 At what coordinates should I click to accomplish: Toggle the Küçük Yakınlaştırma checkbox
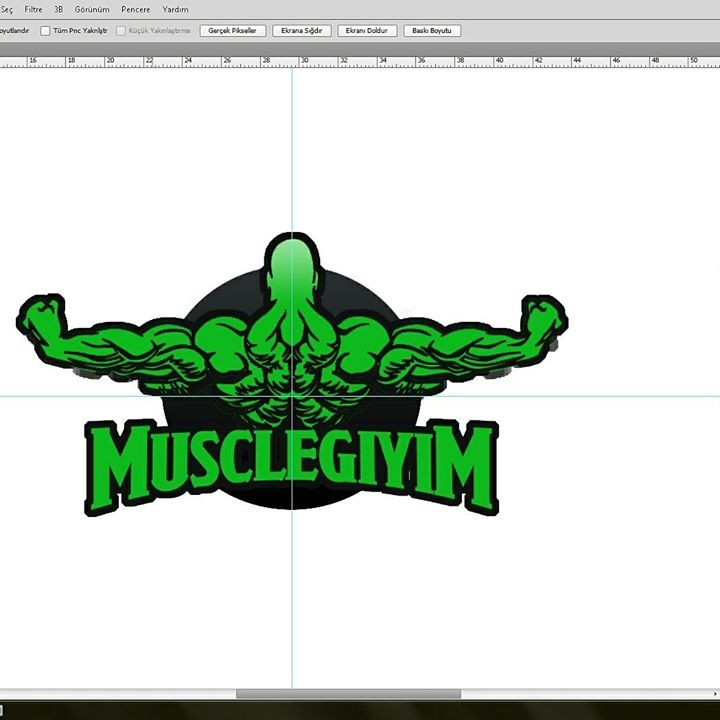(x=121, y=31)
